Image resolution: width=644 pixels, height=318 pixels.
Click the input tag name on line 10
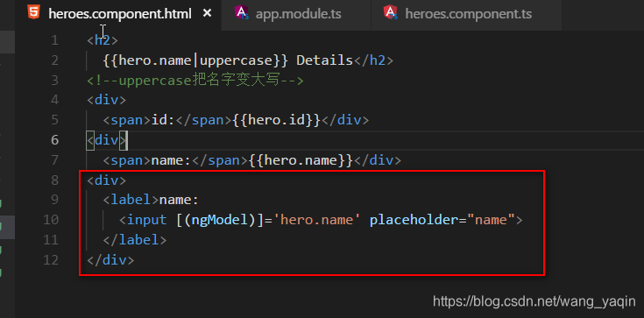pyautogui.click(x=146, y=220)
